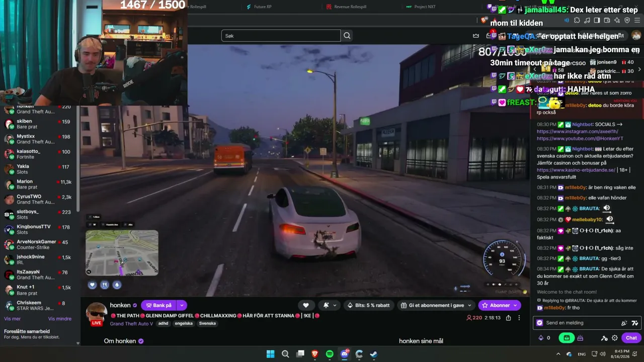Open the Twitch user profile avatar menu
The width and height of the screenshot is (644, 362).
(636, 35)
